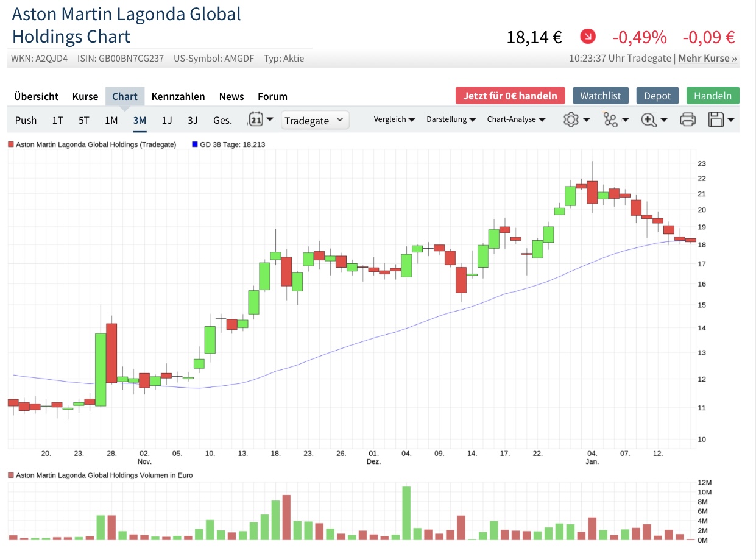Select the 1M timeframe

tap(111, 120)
